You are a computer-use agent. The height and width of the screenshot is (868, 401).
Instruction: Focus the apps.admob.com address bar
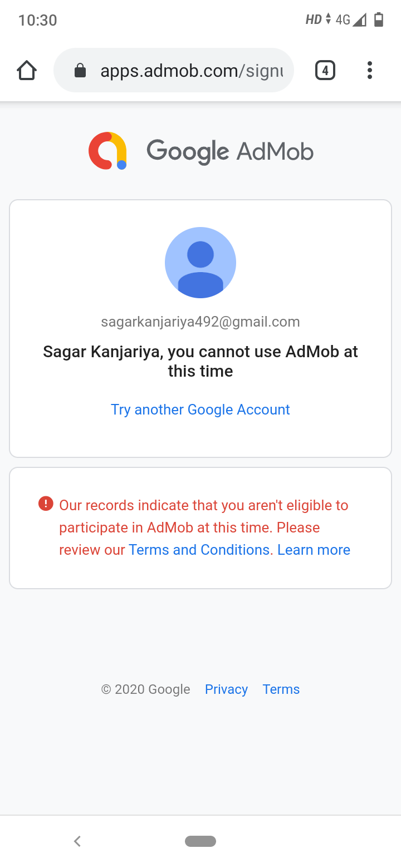pos(189,71)
